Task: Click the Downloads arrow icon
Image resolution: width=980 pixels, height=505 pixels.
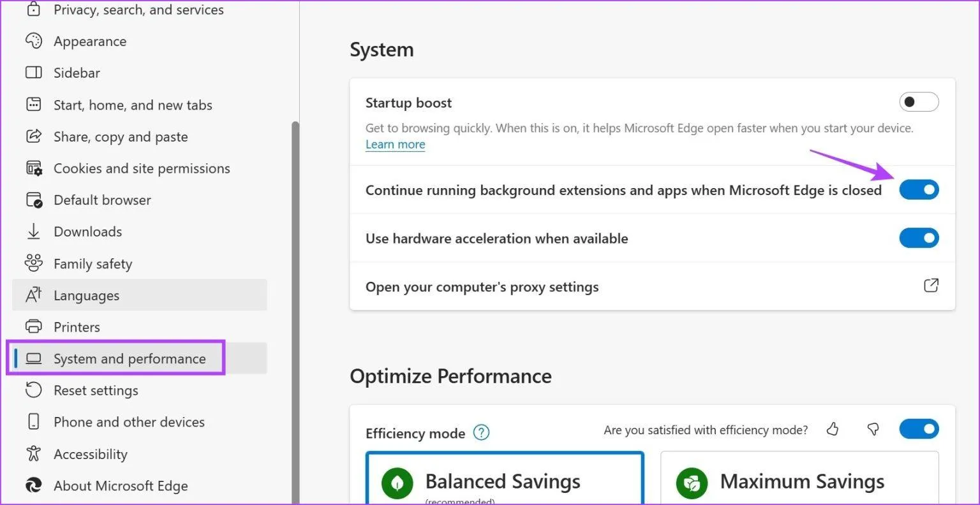Action: (34, 231)
